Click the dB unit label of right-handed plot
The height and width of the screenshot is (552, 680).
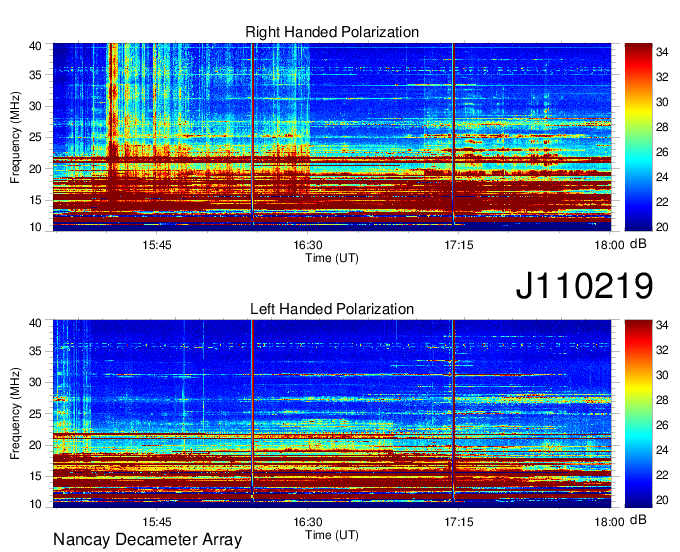pos(638,244)
